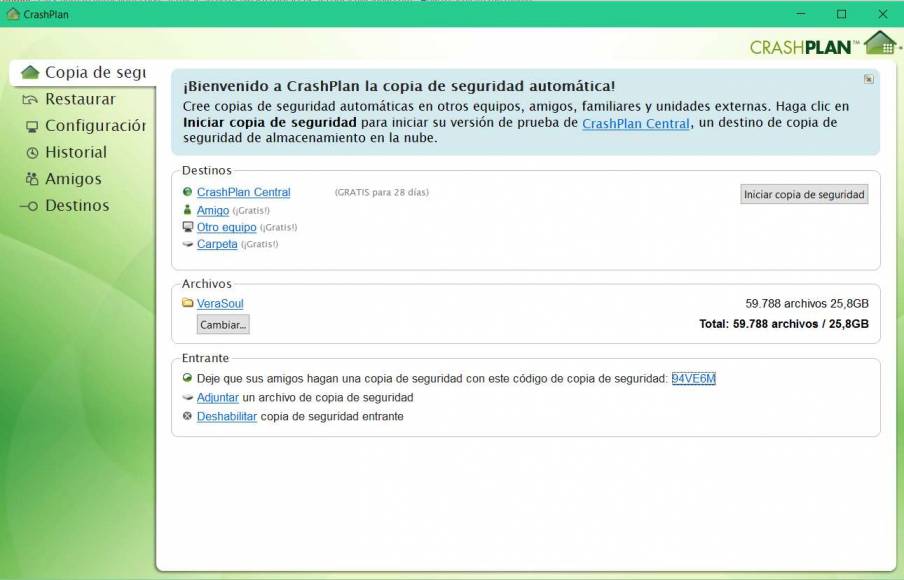The height and width of the screenshot is (580, 904).
Task: Open the Carpeta destination link
Action: (x=217, y=244)
